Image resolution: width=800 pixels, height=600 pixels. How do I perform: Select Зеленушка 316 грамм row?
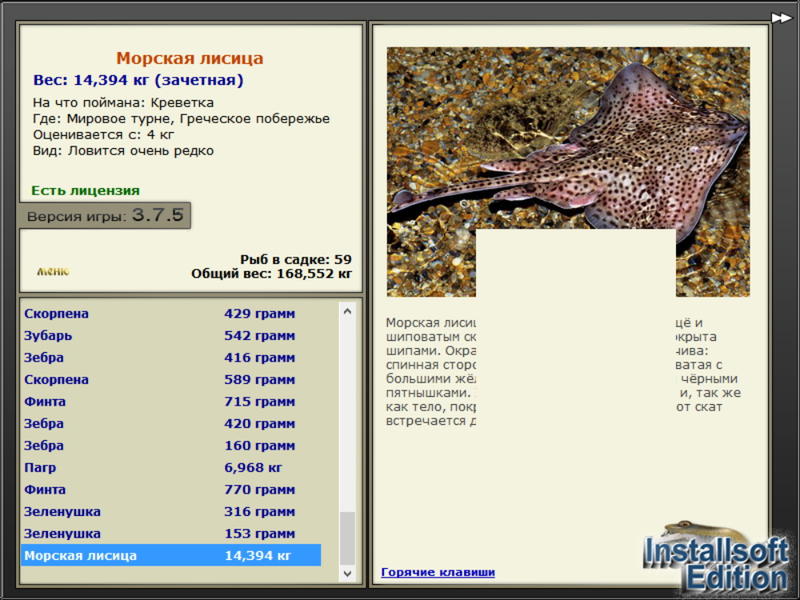coord(171,511)
